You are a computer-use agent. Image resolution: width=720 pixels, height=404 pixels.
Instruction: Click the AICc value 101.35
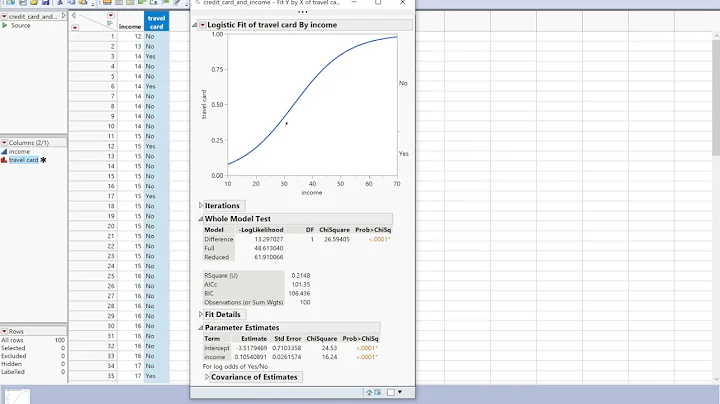pos(301,285)
